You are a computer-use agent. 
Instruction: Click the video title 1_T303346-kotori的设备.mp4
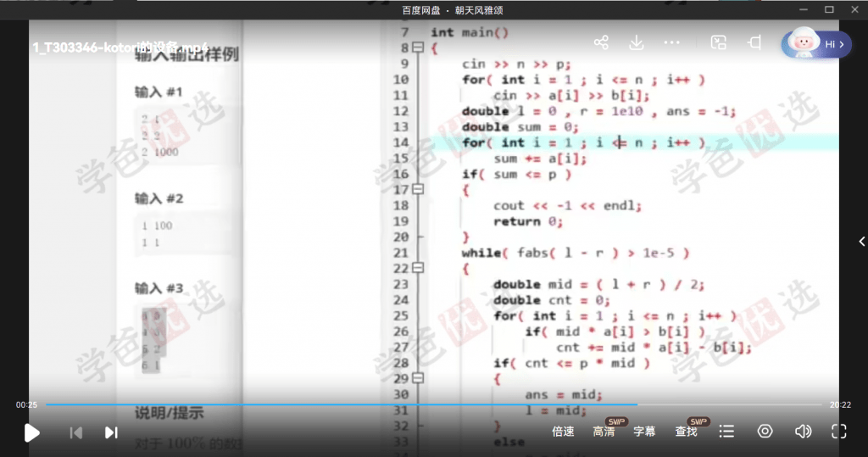coord(120,47)
